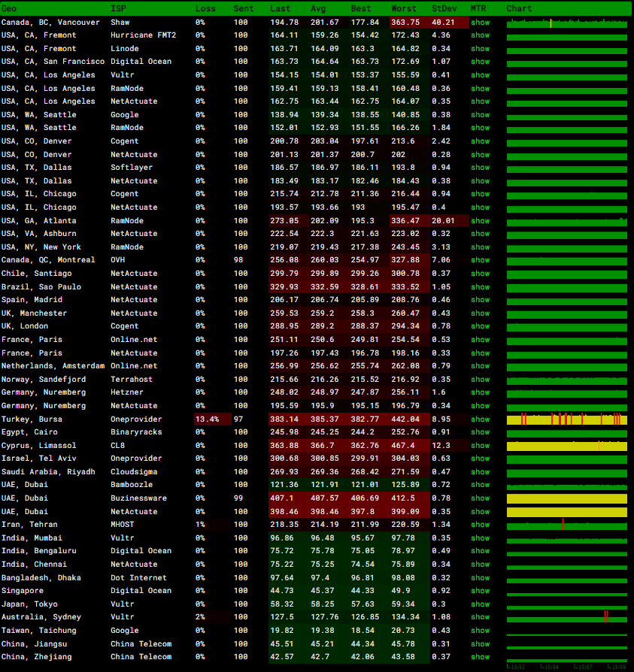Select the StDev column header
634x672 pixels.
click(x=443, y=8)
